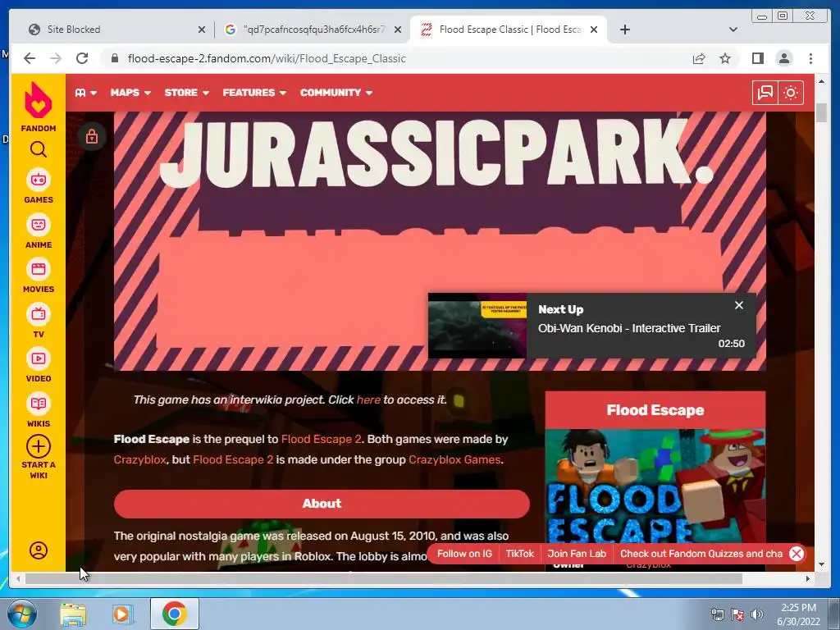Close the bottom promo link bar
This screenshot has width=840, height=630.
point(797,554)
